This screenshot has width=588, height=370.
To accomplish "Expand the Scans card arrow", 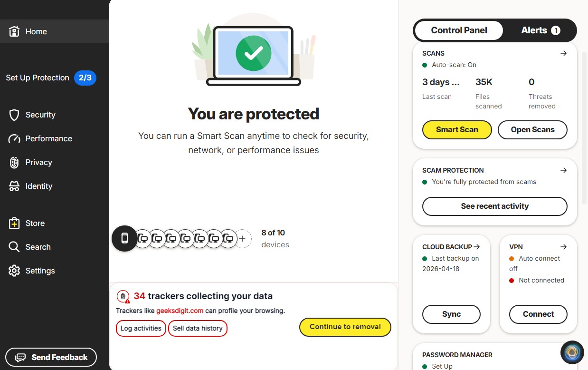I will (x=563, y=53).
